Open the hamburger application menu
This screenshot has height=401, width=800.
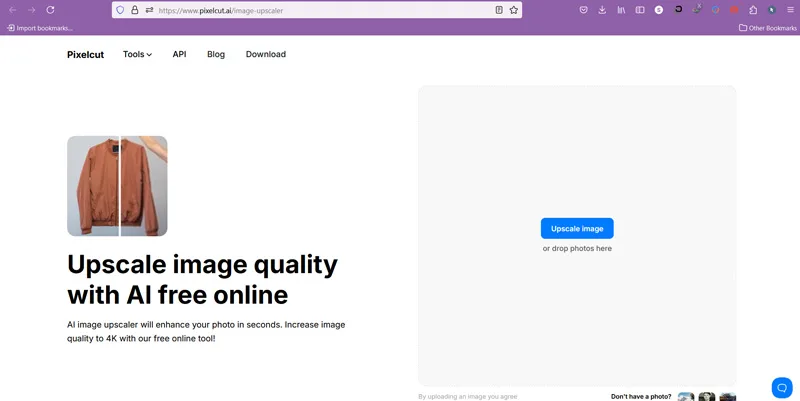tap(790, 10)
